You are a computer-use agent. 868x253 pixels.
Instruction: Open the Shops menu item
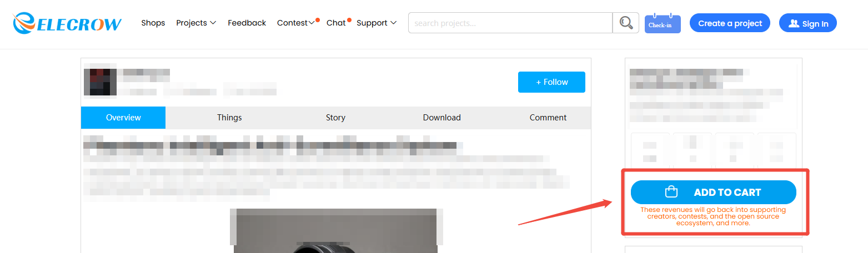coord(153,23)
